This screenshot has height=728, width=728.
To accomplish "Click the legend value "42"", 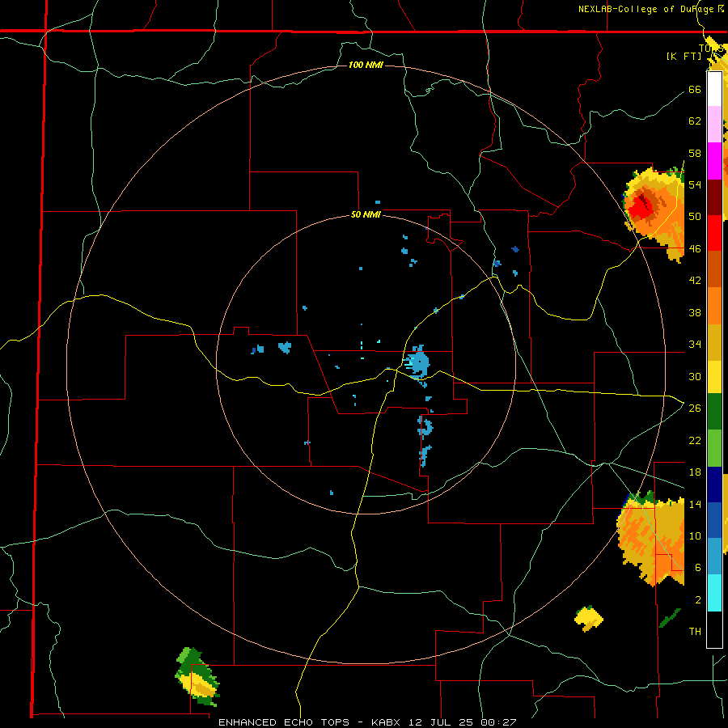I will point(695,281).
